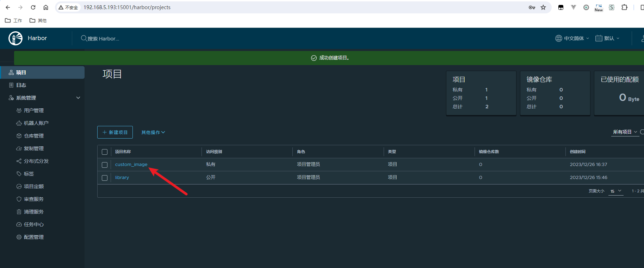The image size is (644, 268).
Task: Click the 不安全 site security indicator
Action: point(68,7)
